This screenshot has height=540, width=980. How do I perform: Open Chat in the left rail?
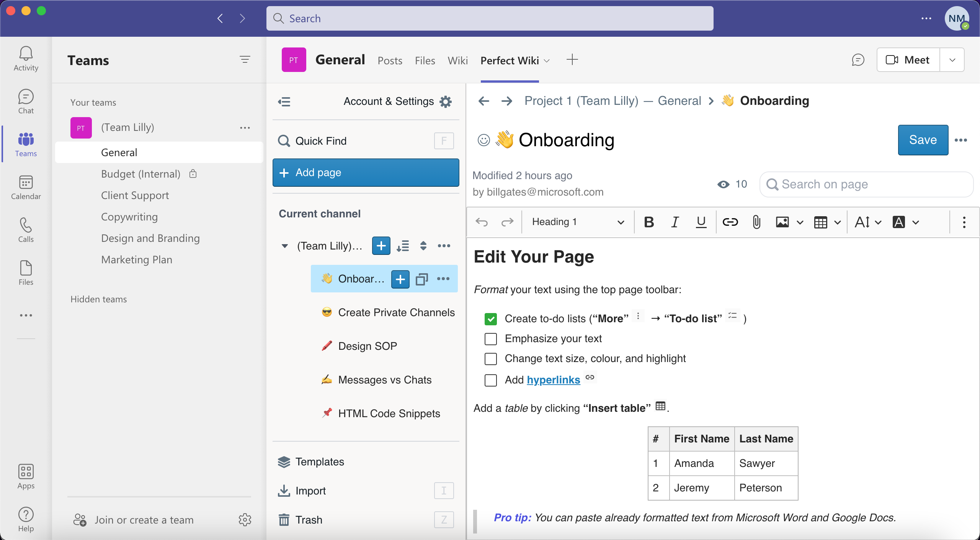(x=26, y=101)
